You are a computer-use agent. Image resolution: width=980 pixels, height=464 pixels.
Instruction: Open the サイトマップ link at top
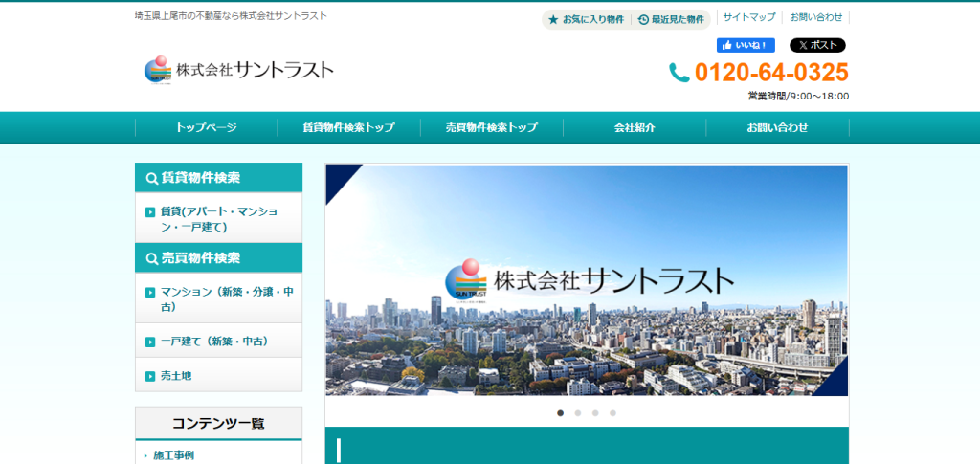click(x=749, y=17)
